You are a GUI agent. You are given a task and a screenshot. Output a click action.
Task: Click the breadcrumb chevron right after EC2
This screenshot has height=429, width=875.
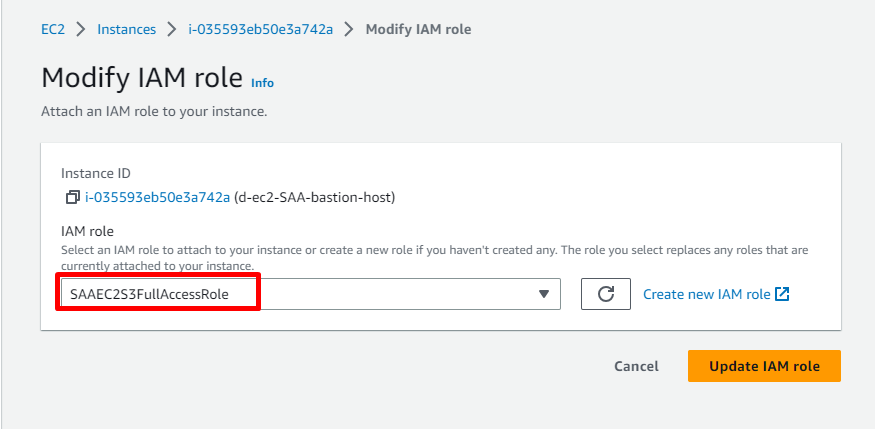click(82, 30)
